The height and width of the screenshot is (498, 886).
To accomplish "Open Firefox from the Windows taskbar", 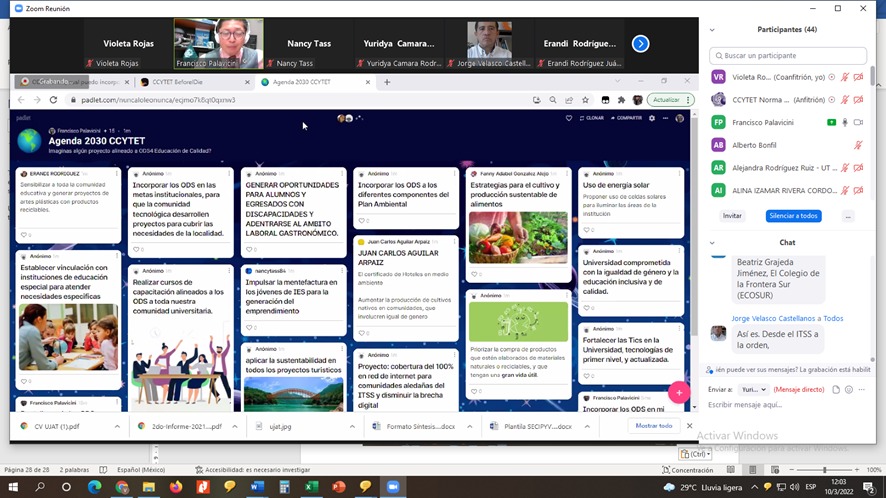I will (x=176, y=486).
